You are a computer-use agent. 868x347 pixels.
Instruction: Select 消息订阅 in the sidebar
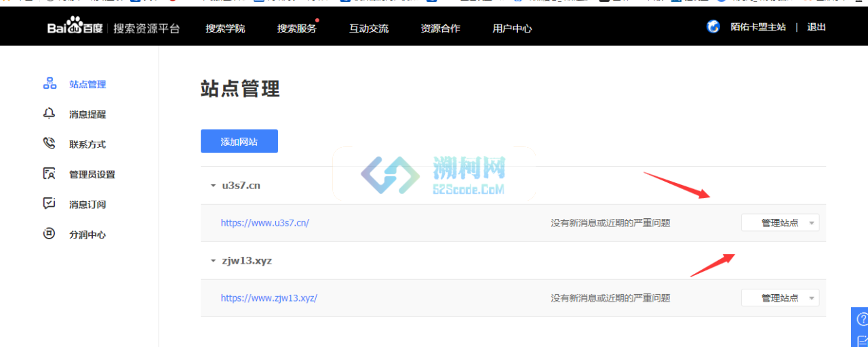coord(87,204)
